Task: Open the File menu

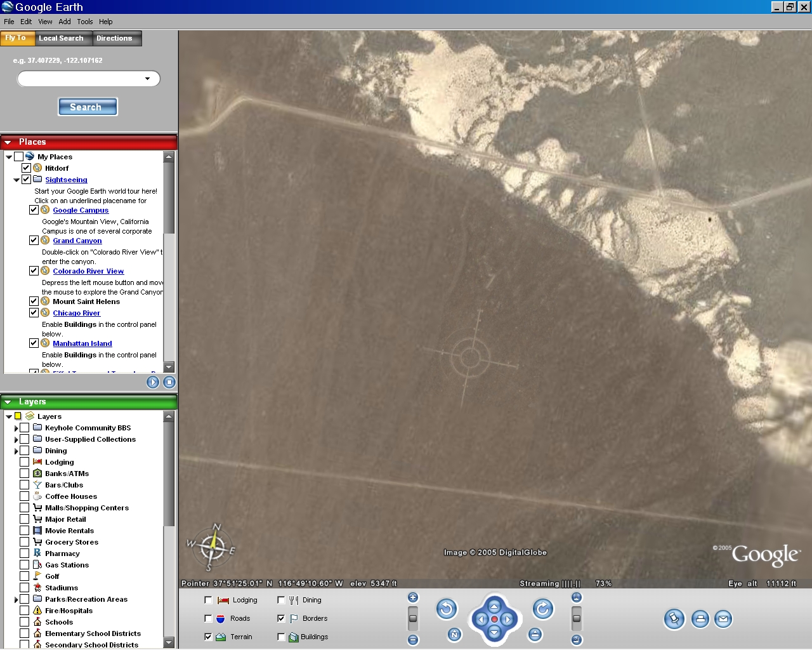Action: click(9, 22)
